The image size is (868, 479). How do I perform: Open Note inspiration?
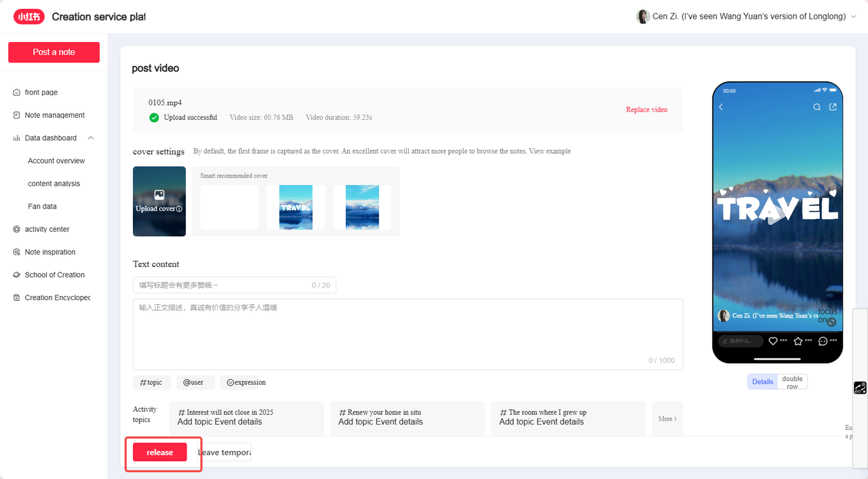pos(50,252)
